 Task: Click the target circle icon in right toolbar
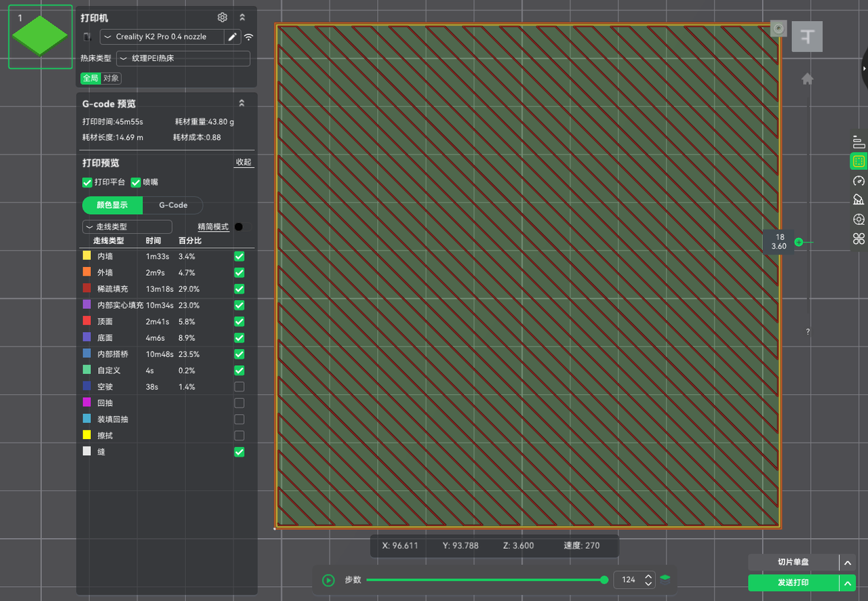pos(859,220)
